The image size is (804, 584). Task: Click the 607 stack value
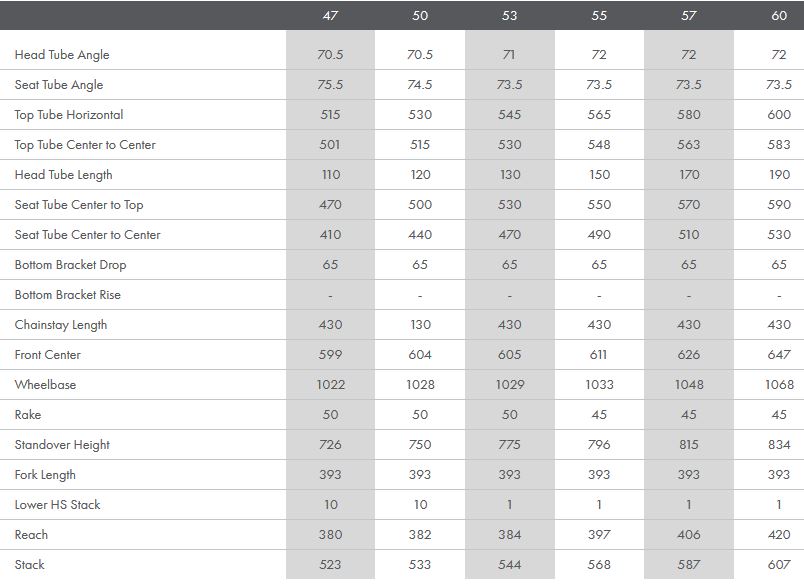(778, 565)
